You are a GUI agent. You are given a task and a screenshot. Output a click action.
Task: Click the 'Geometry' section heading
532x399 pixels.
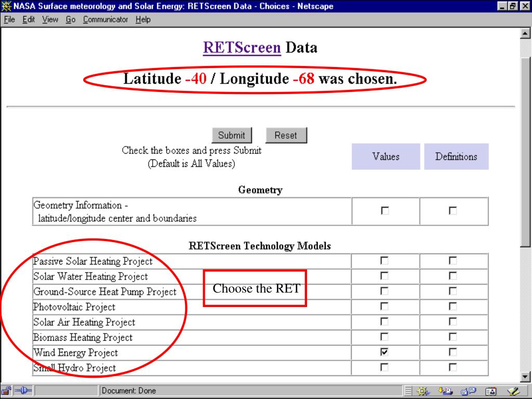click(x=260, y=190)
